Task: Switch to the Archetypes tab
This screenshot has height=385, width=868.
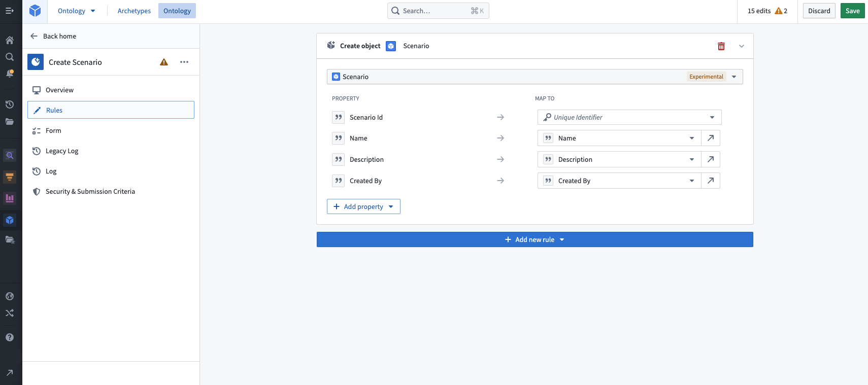Action: pos(134,11)
